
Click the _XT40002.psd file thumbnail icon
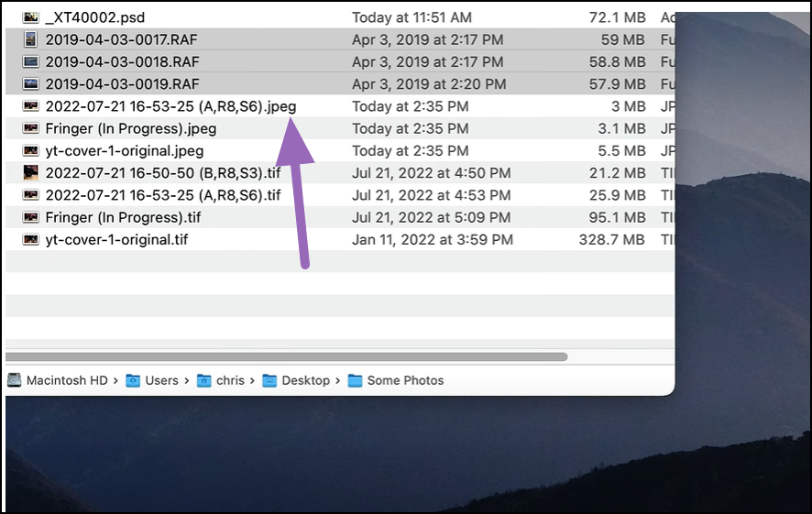30,17
